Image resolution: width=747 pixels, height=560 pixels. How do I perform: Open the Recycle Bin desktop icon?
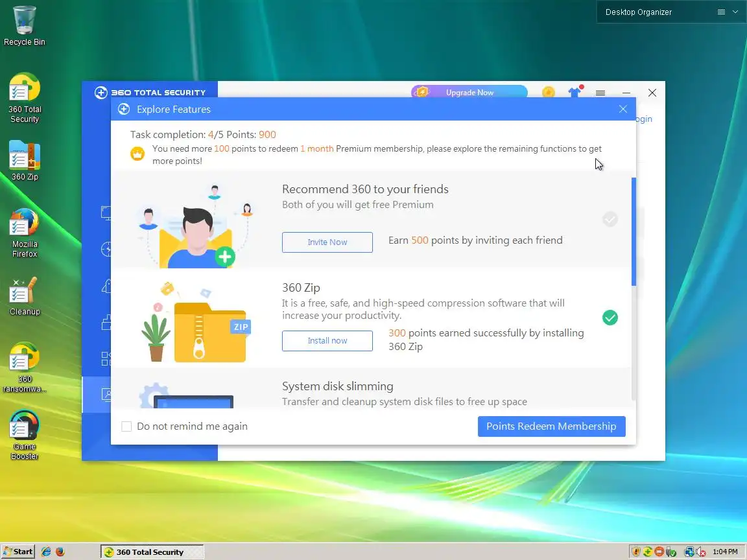coord(24,26)
